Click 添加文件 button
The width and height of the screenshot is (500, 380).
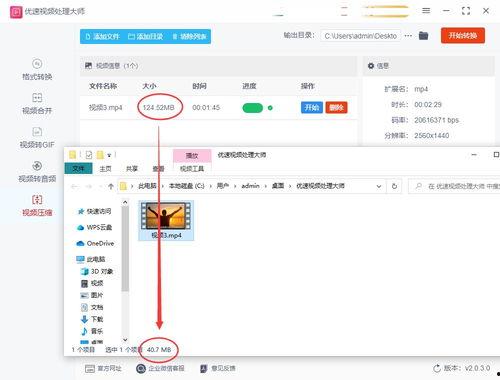pyautogui.click(x=102, y=37)
